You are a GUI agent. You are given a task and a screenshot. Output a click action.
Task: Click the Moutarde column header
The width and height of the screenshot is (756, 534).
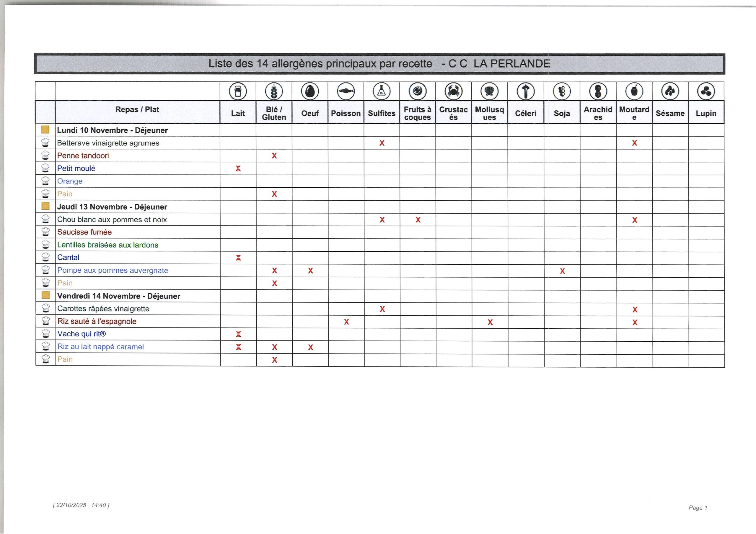[634, 113]
